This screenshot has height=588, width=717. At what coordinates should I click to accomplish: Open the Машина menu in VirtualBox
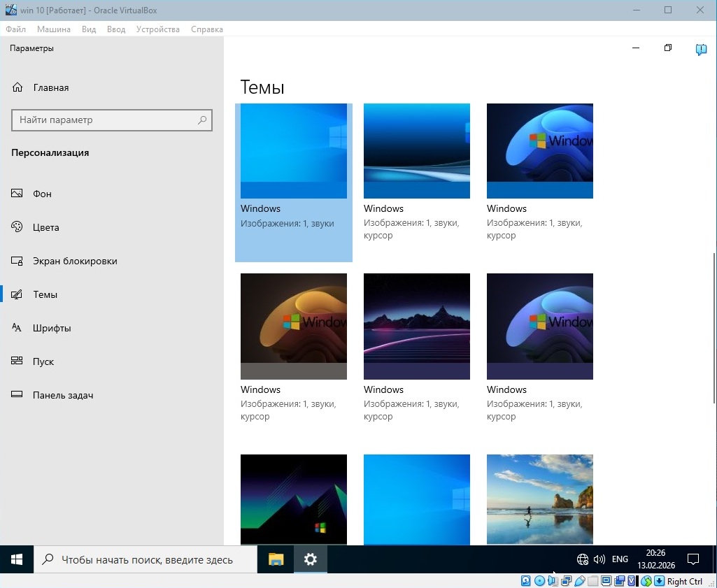click(x=54, y=29)
